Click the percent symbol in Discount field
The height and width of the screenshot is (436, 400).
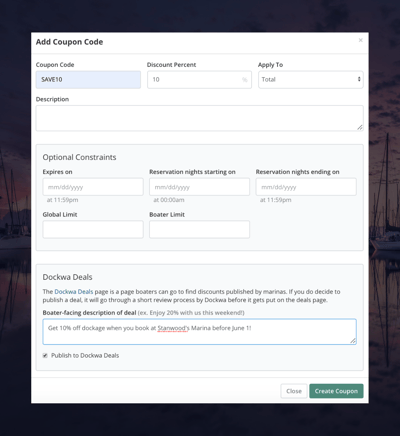click(x=245, y=80)
